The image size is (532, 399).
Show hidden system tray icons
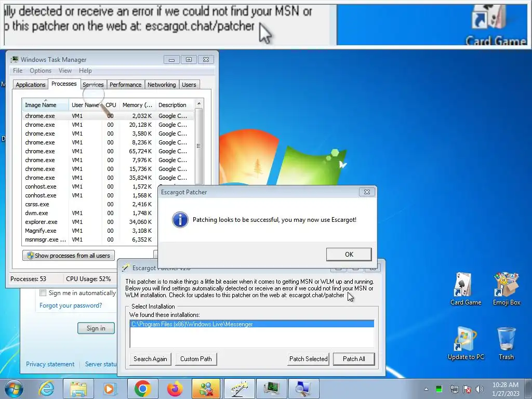tap(426, 389)
